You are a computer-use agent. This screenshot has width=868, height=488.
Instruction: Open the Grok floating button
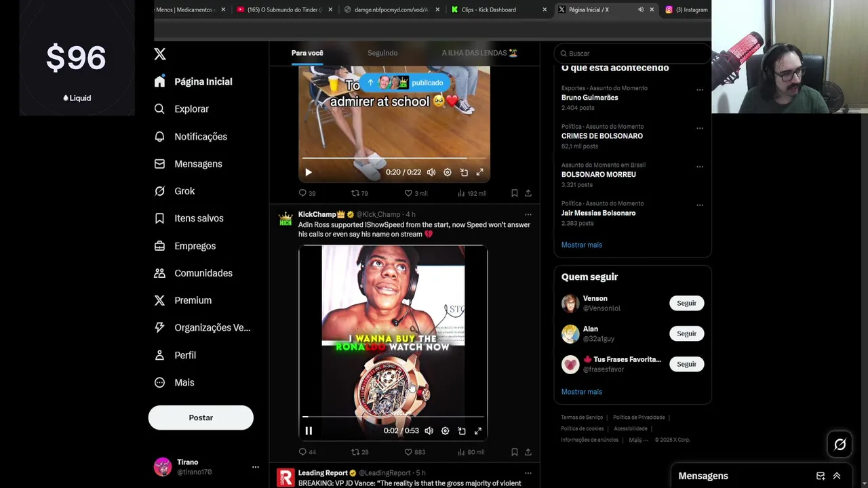click(840, 445)
